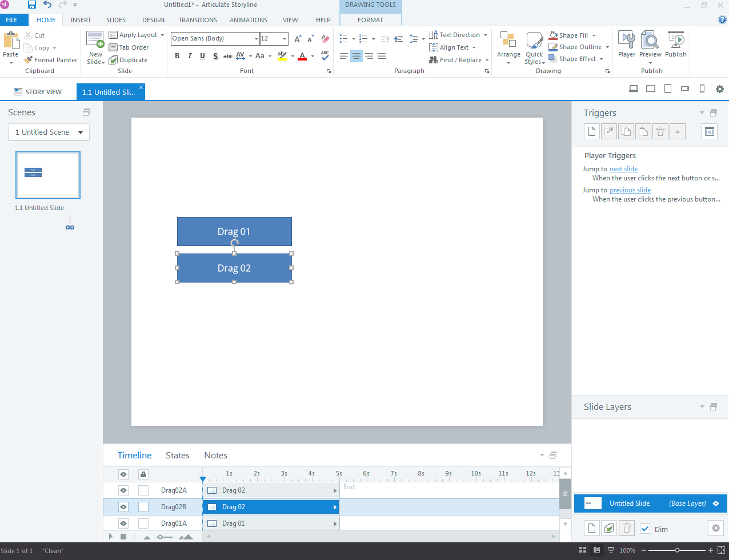Image resolution: width=729 pixels, height=560 pixels.
Task: Create a new slide layer
Action: pos(591,528)
